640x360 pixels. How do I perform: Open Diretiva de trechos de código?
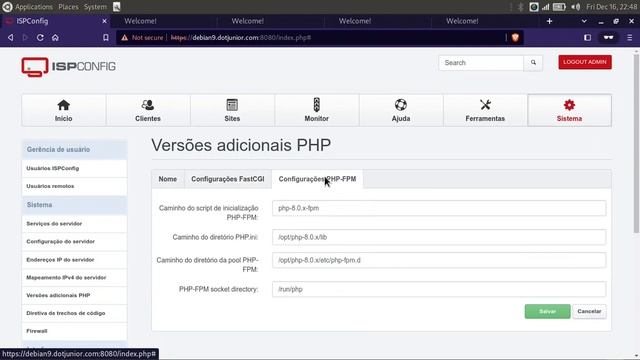click(74, 313)
